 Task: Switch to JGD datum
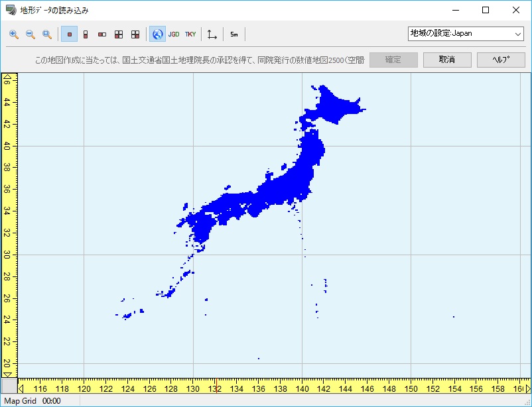point(174,34)
